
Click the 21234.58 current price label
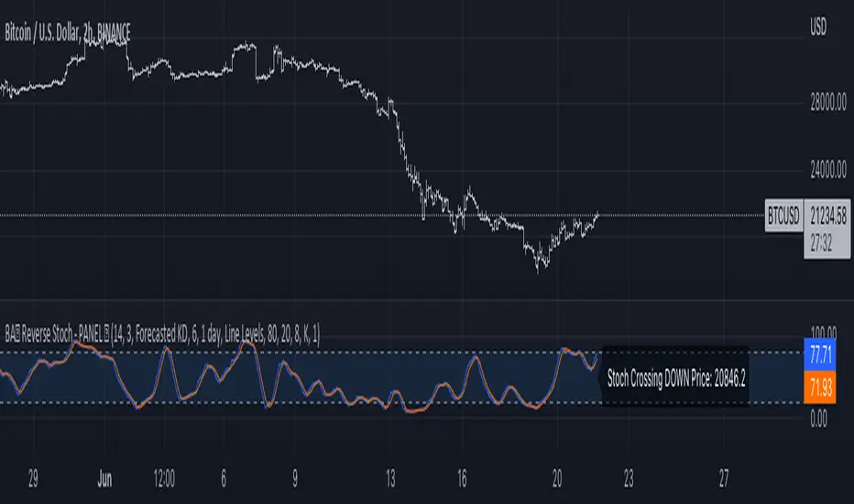(827, 217)
